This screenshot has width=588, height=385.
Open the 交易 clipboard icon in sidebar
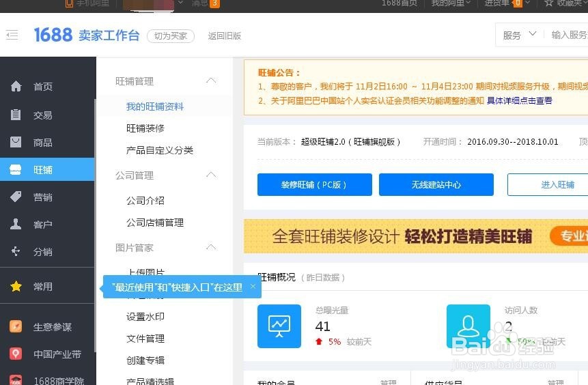(16, 115)
